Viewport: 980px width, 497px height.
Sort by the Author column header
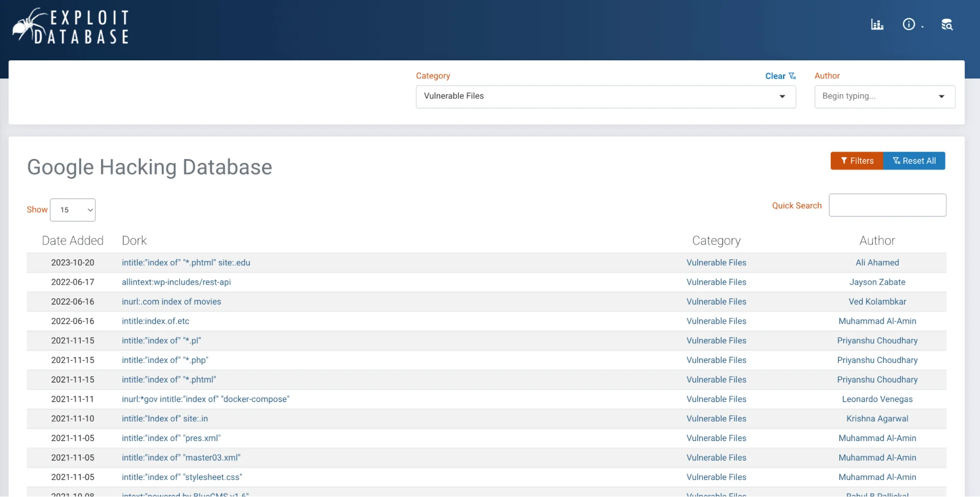tap(877, 240)
